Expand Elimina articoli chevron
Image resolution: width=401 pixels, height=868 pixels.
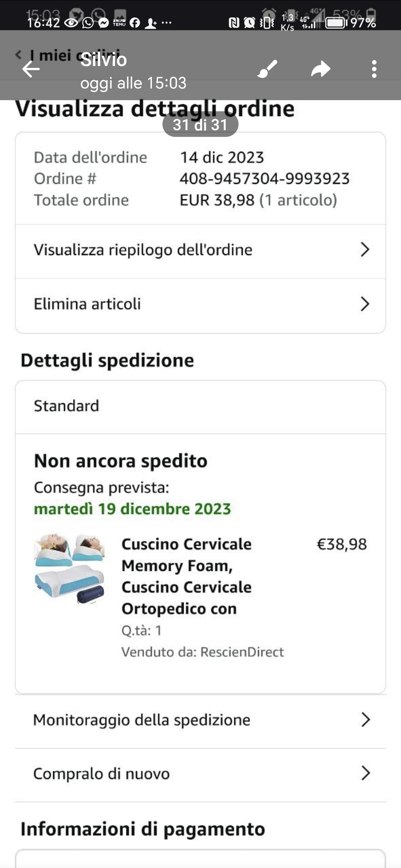tap(365, 304)
